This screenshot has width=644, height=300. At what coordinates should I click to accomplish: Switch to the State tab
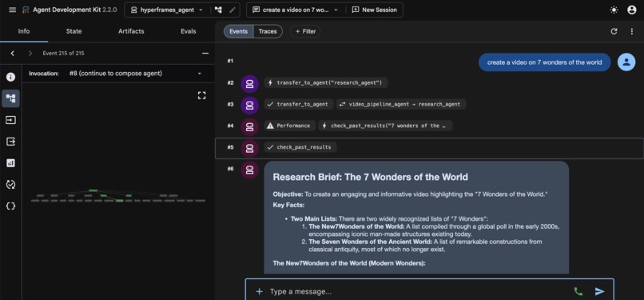tap(74, 31)
